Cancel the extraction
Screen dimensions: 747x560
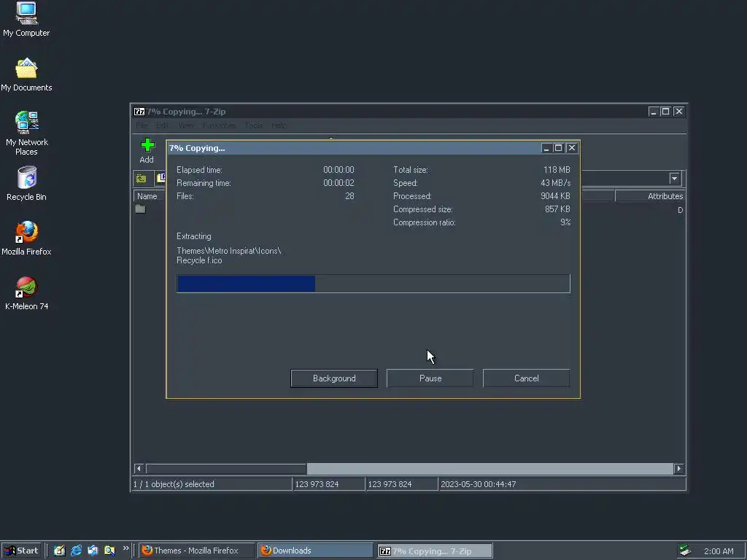click(527, 378)
